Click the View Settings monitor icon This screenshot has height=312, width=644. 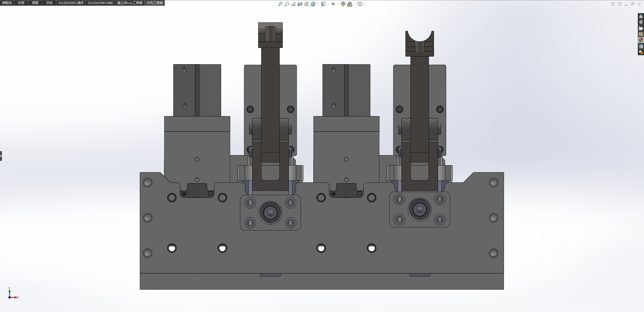[x=360, y=4]
